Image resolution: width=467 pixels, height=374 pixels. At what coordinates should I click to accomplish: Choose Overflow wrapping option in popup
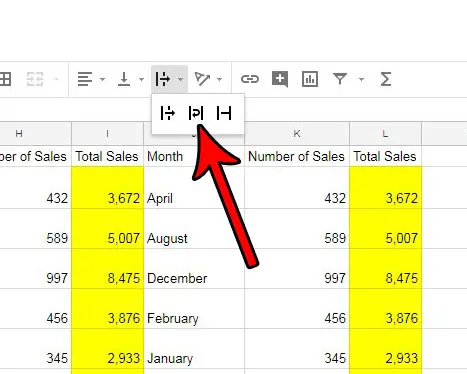pos(168,113)
